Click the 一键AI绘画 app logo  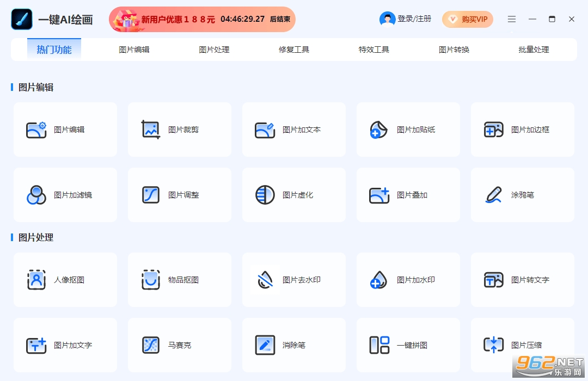(22, 19)
